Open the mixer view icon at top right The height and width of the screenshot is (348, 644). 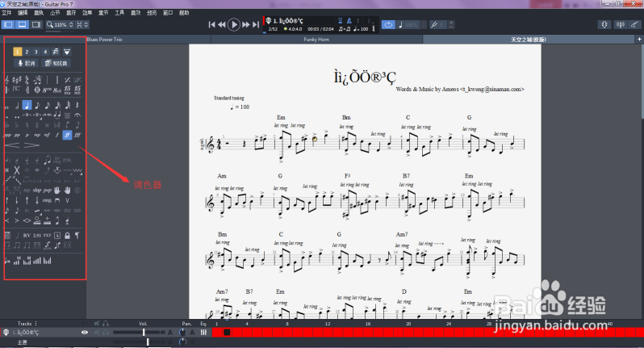click(620, 25)
